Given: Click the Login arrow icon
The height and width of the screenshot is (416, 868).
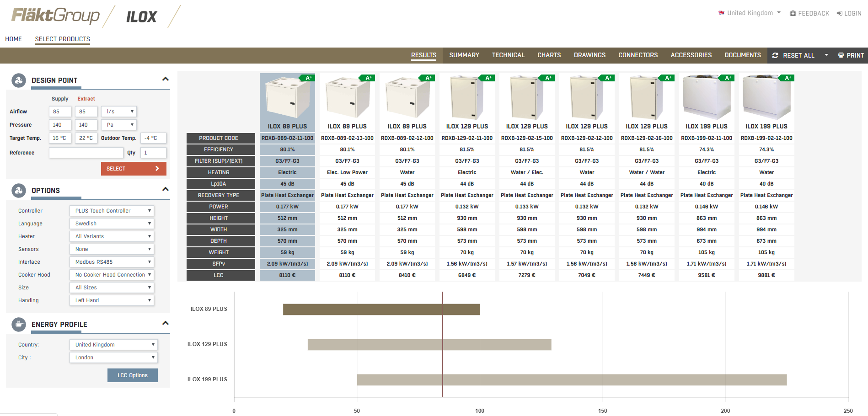Looking at the screenshot, I should [840, 13].
